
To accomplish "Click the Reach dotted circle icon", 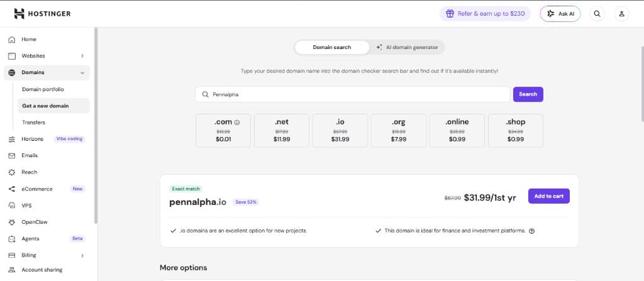I will point(12,172).
